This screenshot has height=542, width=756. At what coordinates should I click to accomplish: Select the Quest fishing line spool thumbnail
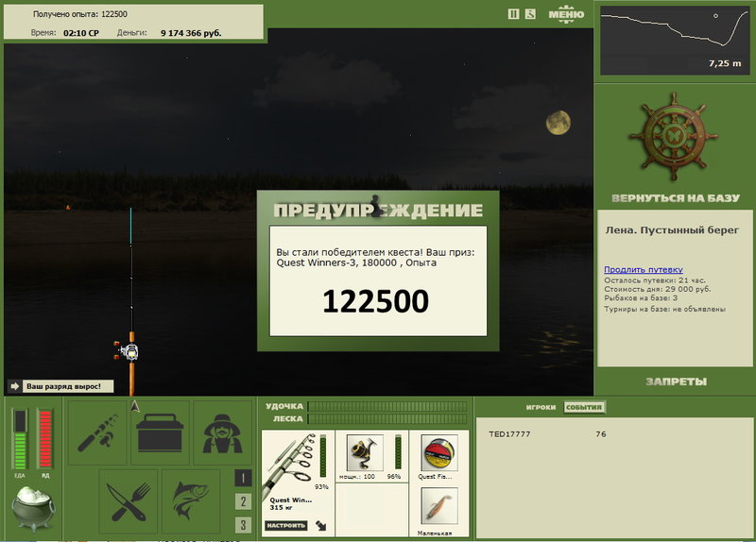tap(438, 452)
